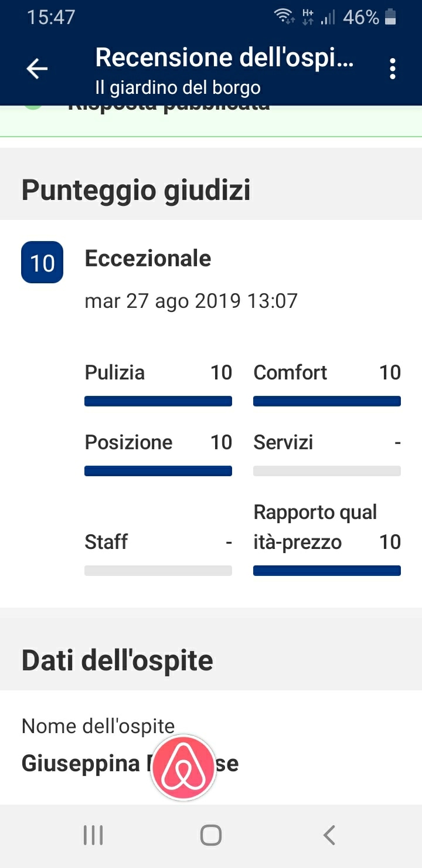Tap the Android home button
The image size is (422, 868).
click(x=211, y=835)
